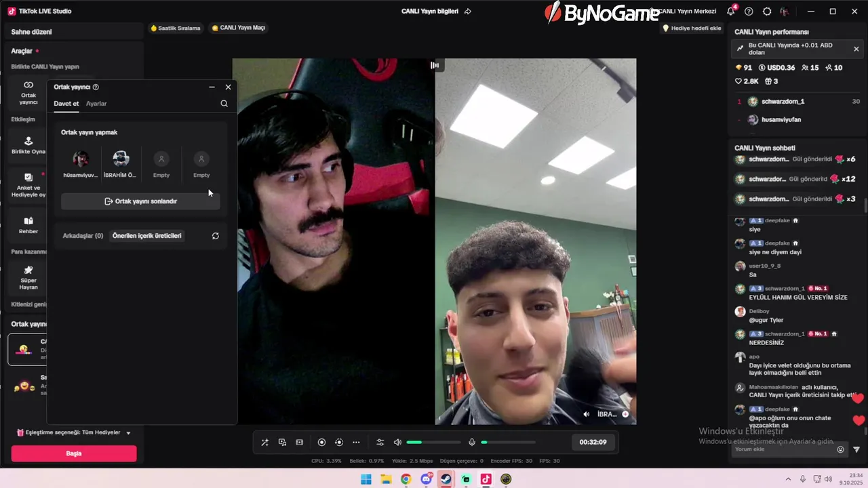Click schwarzdorn_1 in the top gifter list

tap(783, 102)
